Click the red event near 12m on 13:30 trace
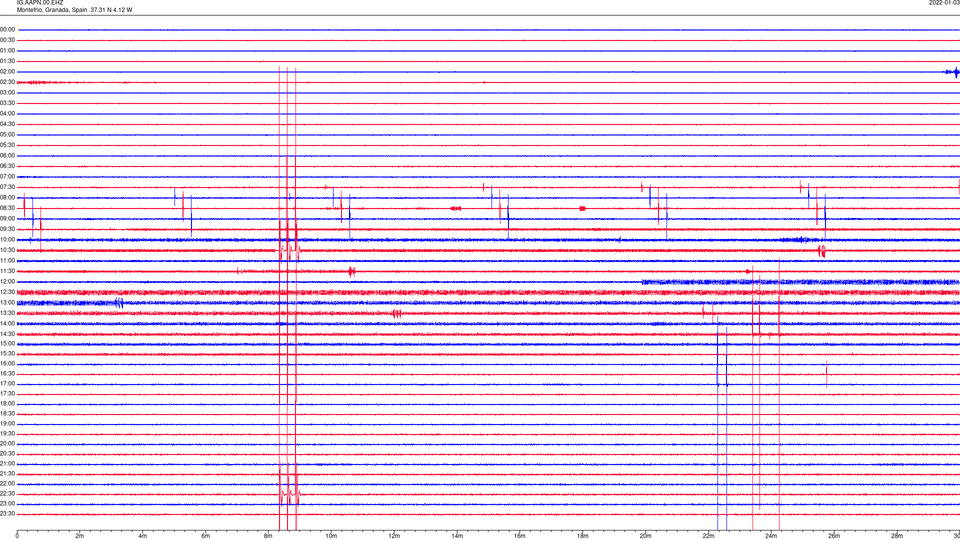960x540 pixels. 397,313
